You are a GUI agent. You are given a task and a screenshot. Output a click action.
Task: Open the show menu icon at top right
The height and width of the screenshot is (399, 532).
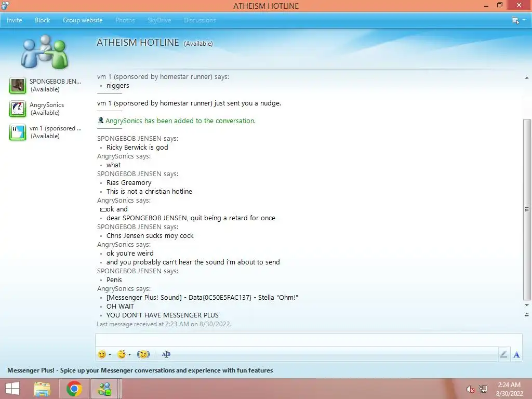[x=515, y=20]
